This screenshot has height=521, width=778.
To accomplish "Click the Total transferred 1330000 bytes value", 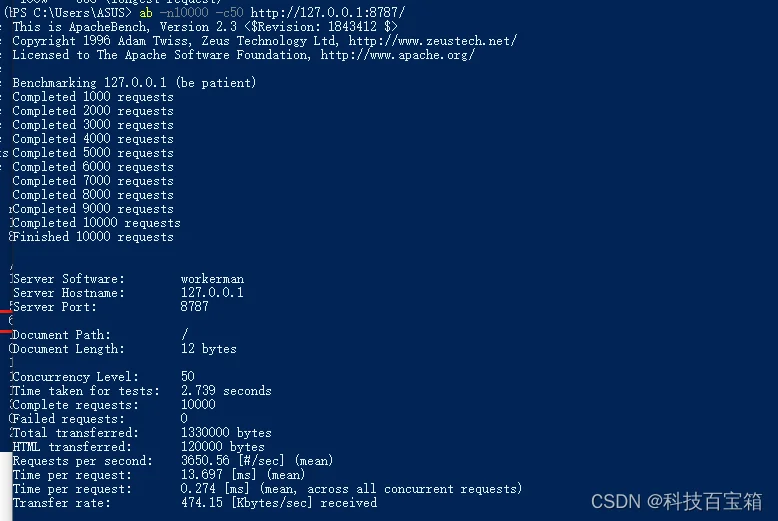I will [x=226, y=433].
